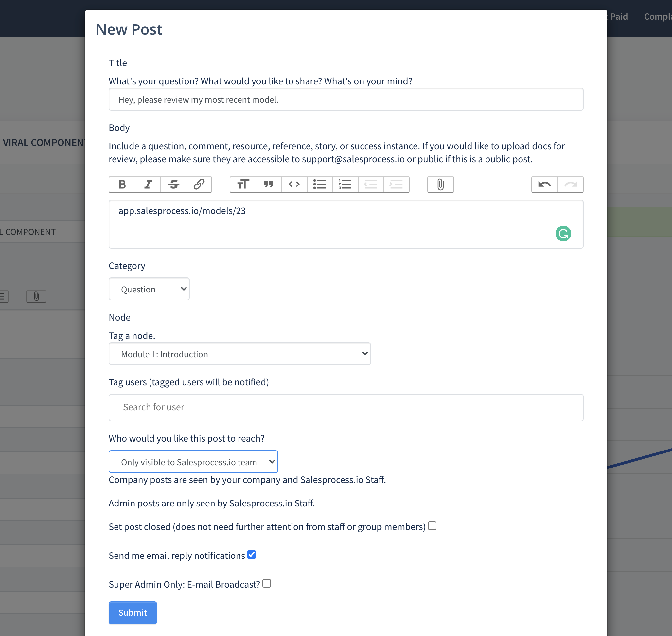Toggle heading text size icon
This screenshot has height=636, width=672.
243,185
